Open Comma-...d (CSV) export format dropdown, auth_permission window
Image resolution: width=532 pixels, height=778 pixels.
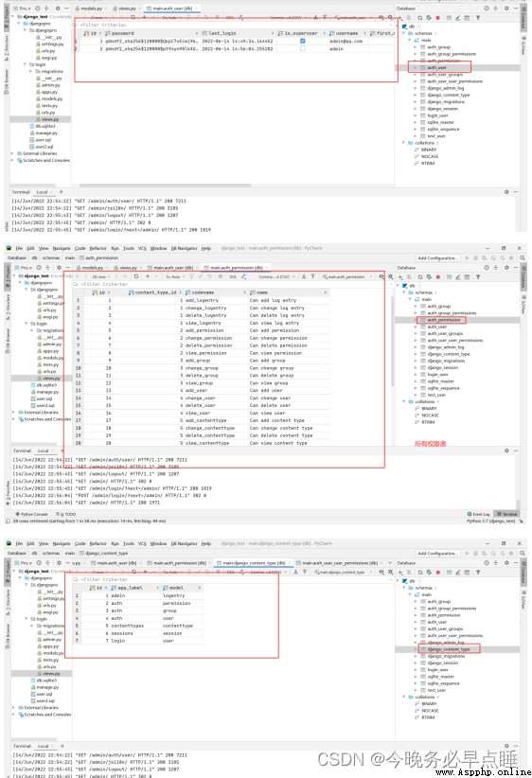[x=277, y=277]
